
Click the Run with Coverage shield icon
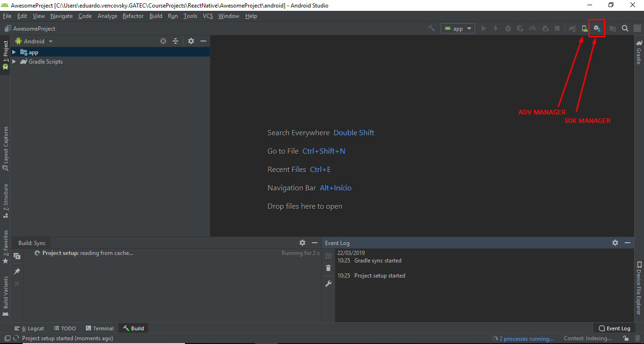520,28
